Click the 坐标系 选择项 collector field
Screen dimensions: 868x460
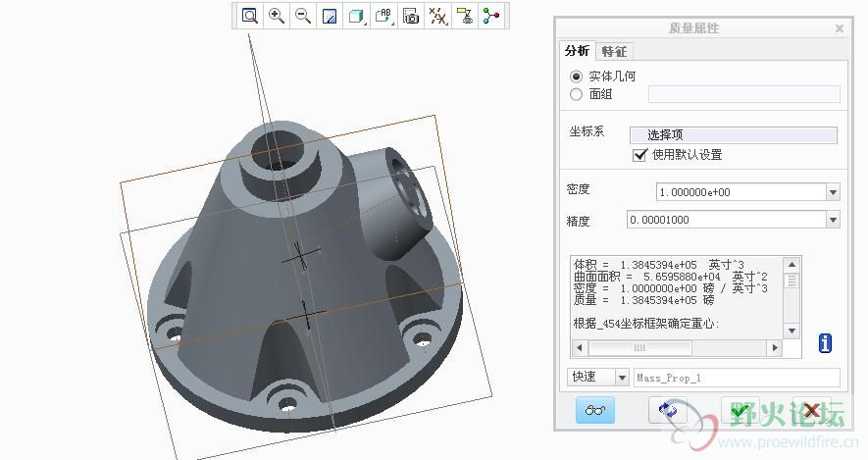tap(734, 135)
